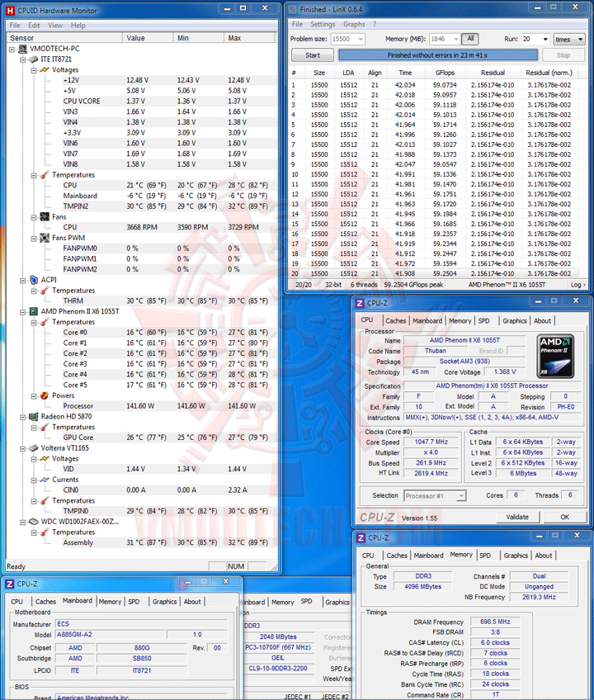Open the Settings menu in LinX
The width and height of the screenshot is (594, 700).
323,24
